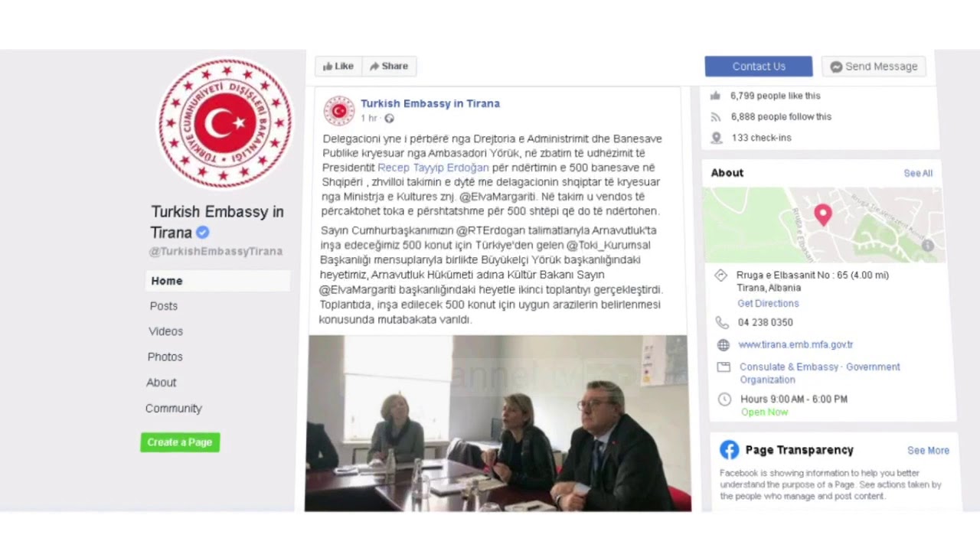This screenshot has width=980, height=551.
Task: Click the globe icon beside website address
Action: pos(724,345)
